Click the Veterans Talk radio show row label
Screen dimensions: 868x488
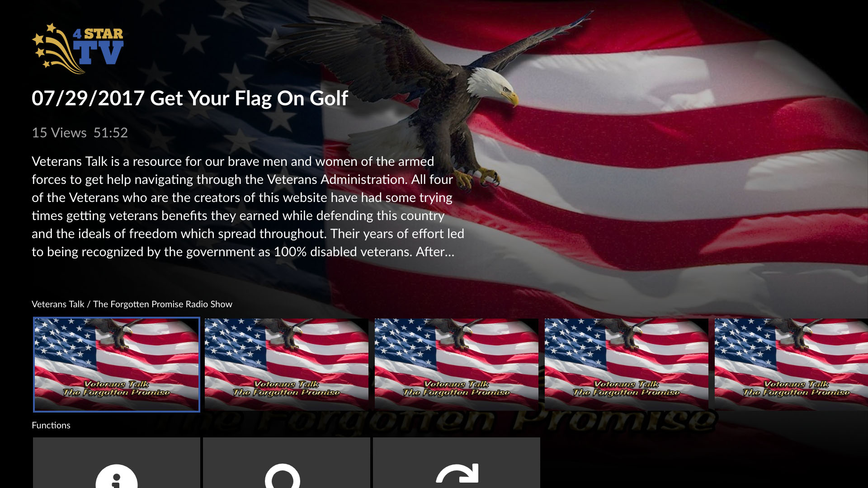[132, 304]
